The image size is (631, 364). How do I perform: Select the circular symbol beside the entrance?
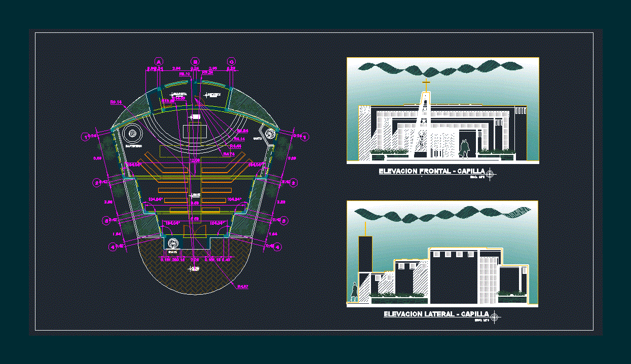172,242
